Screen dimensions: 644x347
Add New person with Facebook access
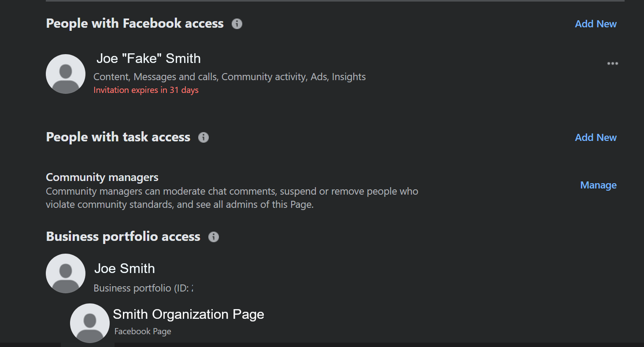(596, 24)
